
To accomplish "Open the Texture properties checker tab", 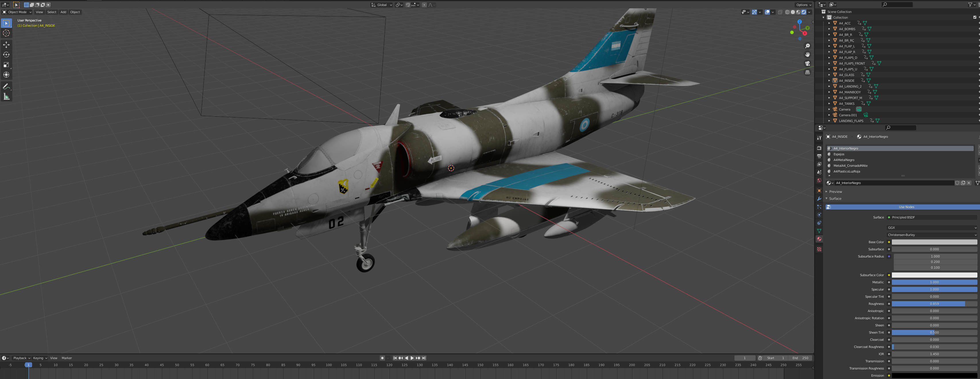I will [x=819, y=249].
